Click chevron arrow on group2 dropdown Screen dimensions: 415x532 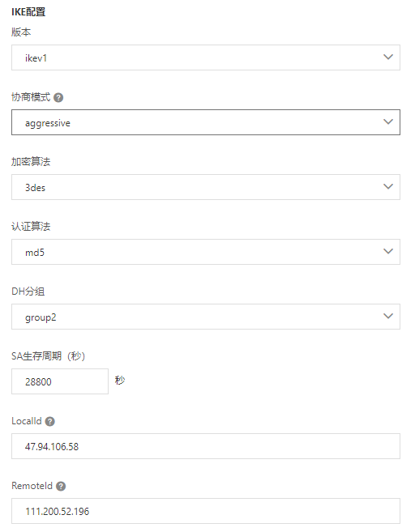[x=388, y=317]
